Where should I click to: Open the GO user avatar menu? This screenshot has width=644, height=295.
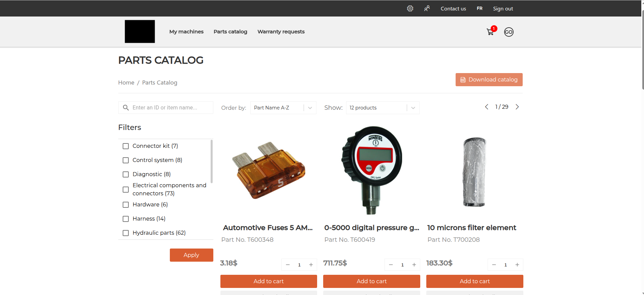tap(509, 32)
